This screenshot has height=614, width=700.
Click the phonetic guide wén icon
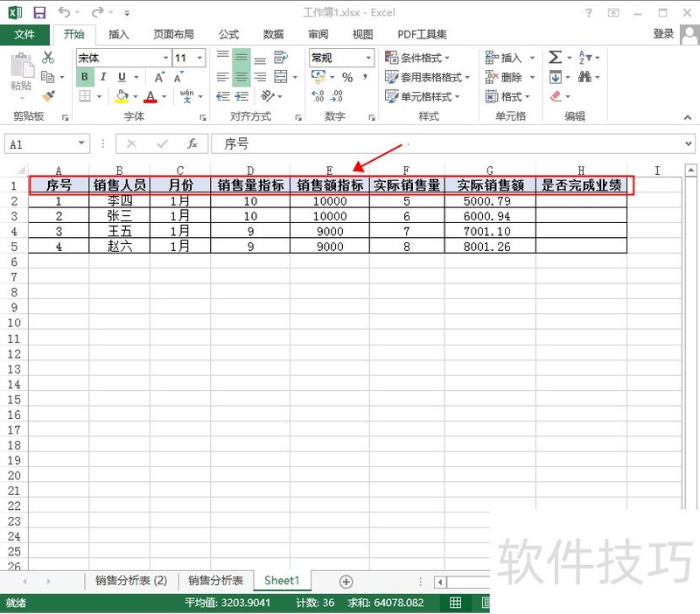pyautogui.click(x=186, y=95)
